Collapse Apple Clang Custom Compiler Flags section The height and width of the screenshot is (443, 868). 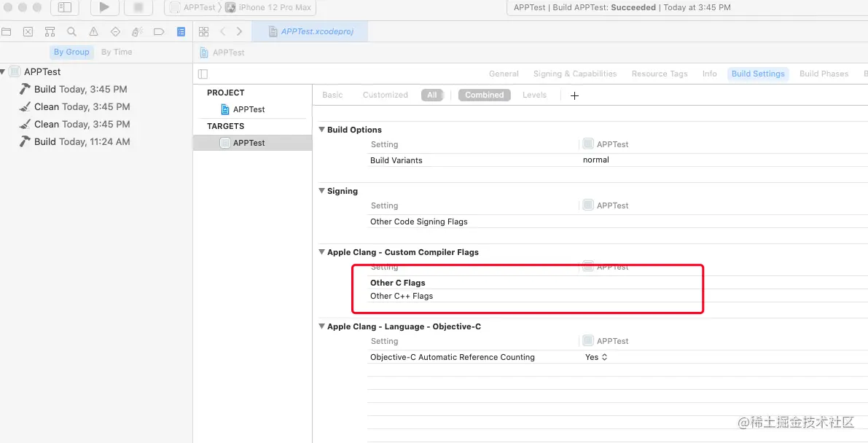click(x=321, y=252)
